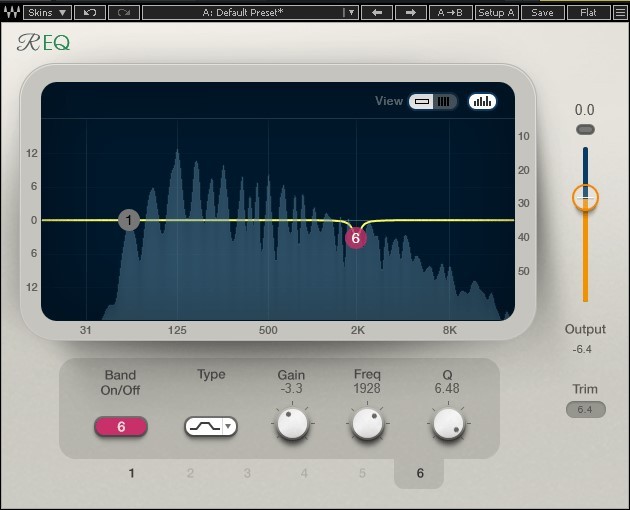Toggle Band 6 On/Off button

pyautogui.click(x=121, y=426)
